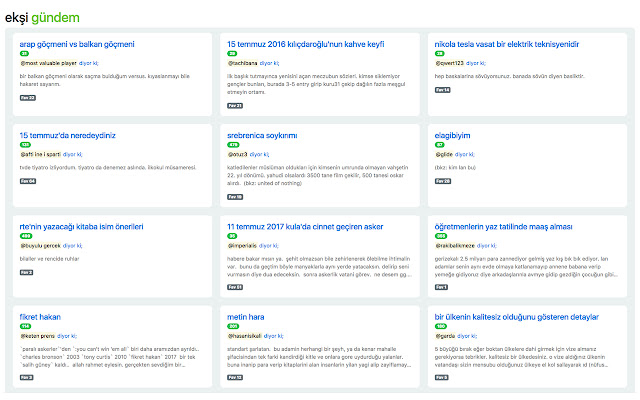The image size is (640, 400).
Task: Click green count badge under 'metin hara'
Action: [x=233, y=326]
